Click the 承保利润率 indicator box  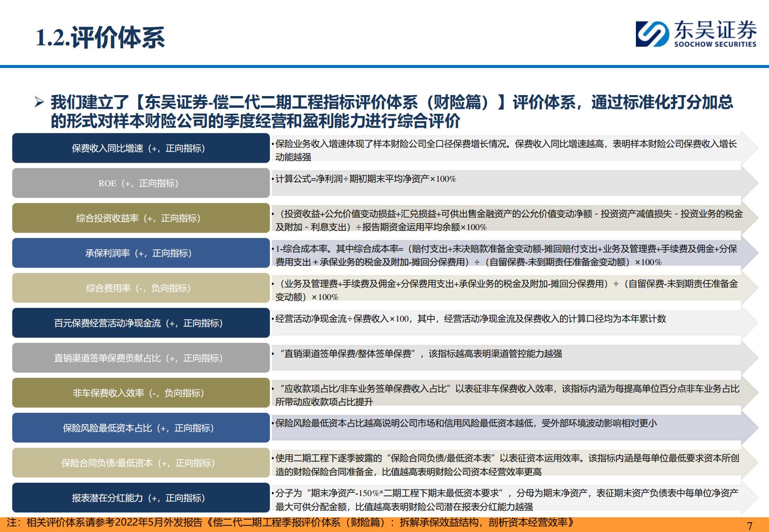(x=141, y=253)
